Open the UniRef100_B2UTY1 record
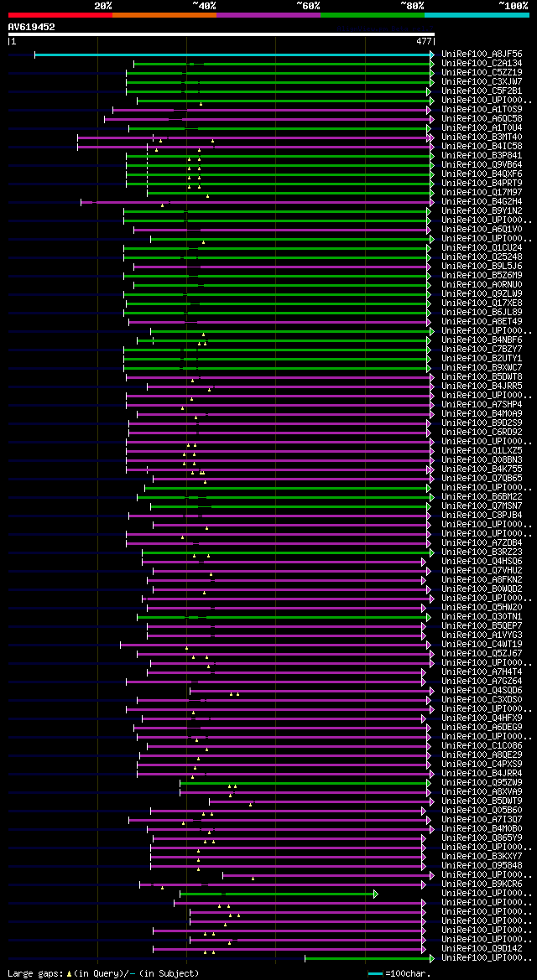The image size is (537, 980). click(482, 359)
